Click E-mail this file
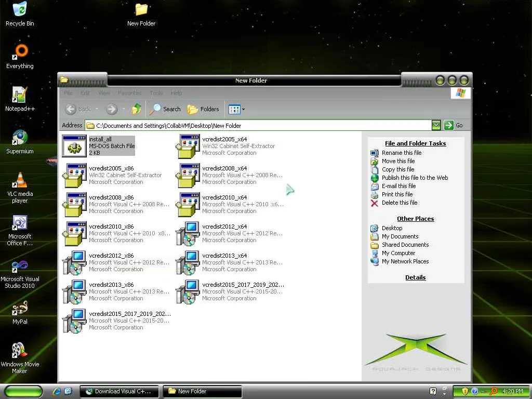The height and width of the screenshot is (399, 532). (x=398, y=186)
